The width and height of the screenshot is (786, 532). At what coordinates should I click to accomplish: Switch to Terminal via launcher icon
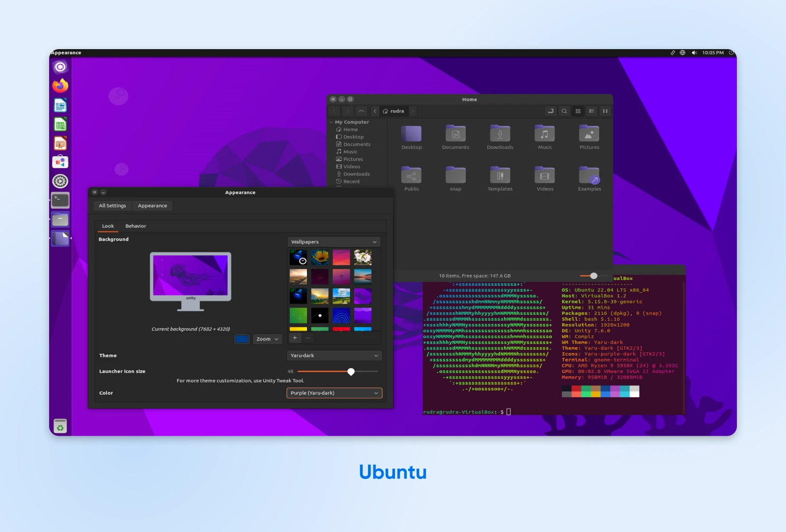pyautogui.click(x=60, y=200)
